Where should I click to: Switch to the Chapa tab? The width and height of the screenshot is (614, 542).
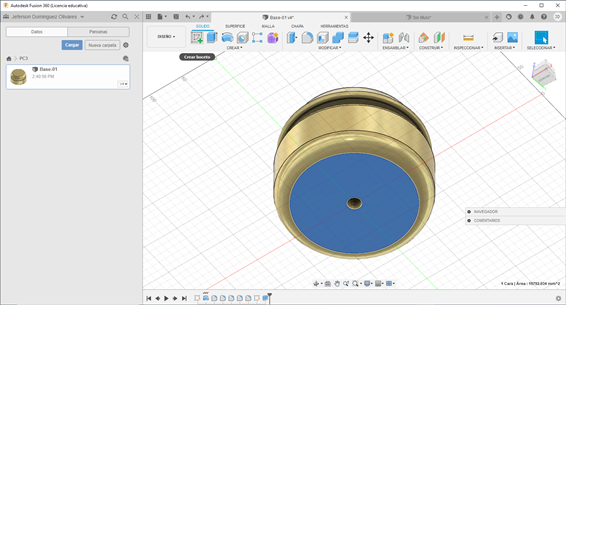(x=297, y=26)
